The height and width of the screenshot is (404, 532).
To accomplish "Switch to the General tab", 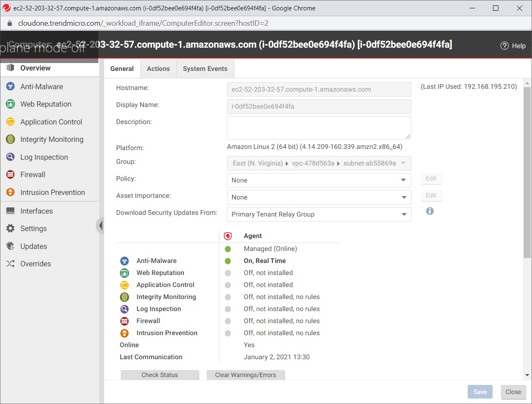I will (x=122, y=69).
